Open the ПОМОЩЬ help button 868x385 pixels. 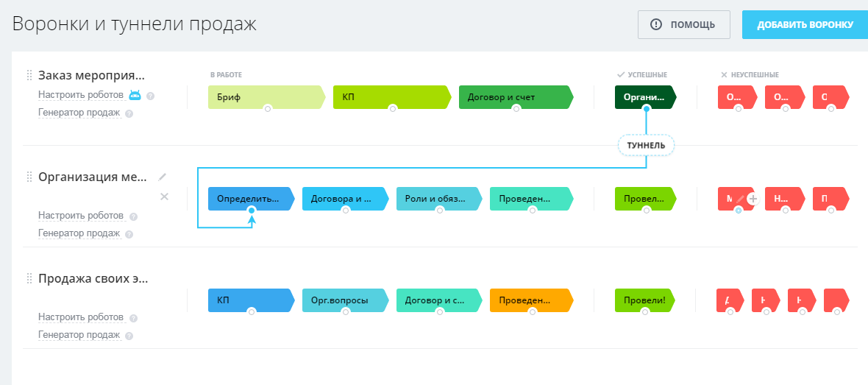[683, 24]
